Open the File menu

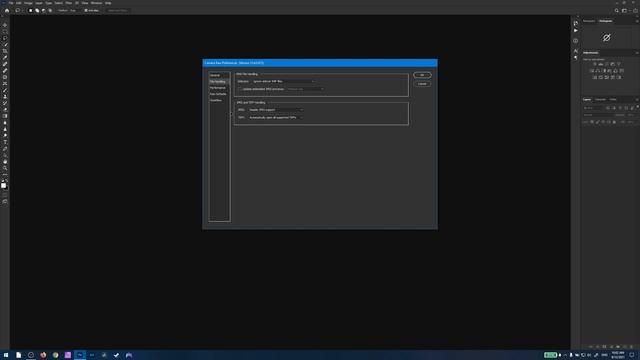(x=11, y=3)
